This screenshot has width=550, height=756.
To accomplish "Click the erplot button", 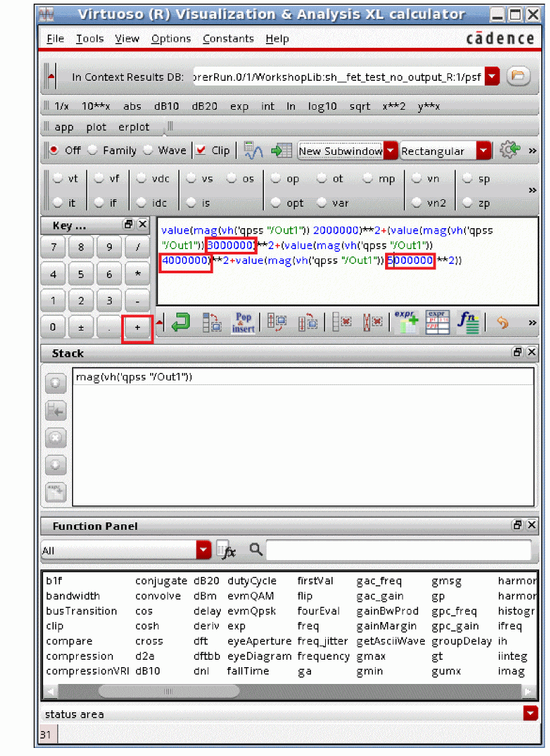I will pos(133,127).
